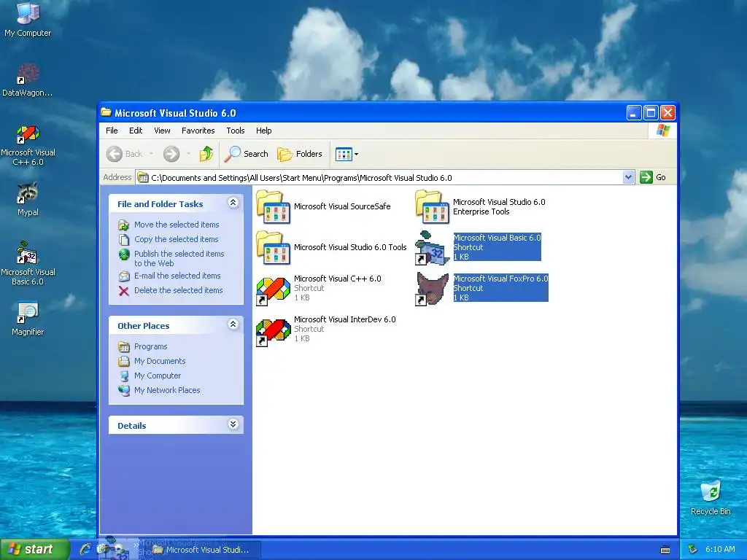Image resolution: width=747 pixels, height=560 pixels.
Task: Open the My Computer desktop icon
Action: click(x=28, y=19)
